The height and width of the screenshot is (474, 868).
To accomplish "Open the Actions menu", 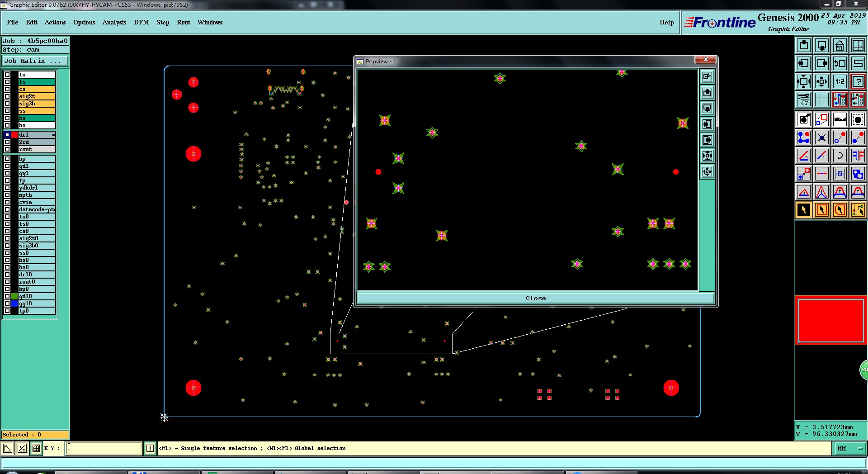I will (x=55, y=22).
